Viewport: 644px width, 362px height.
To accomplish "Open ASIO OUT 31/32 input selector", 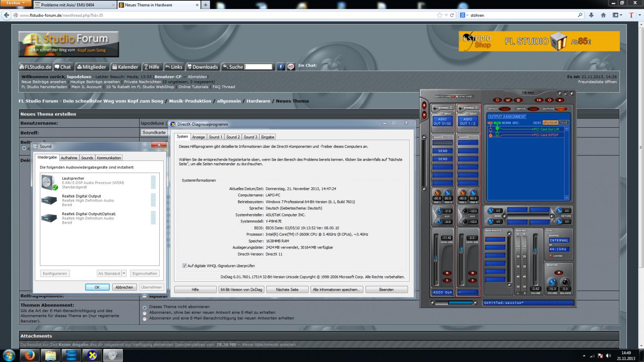I will click(x=443, y=121).
